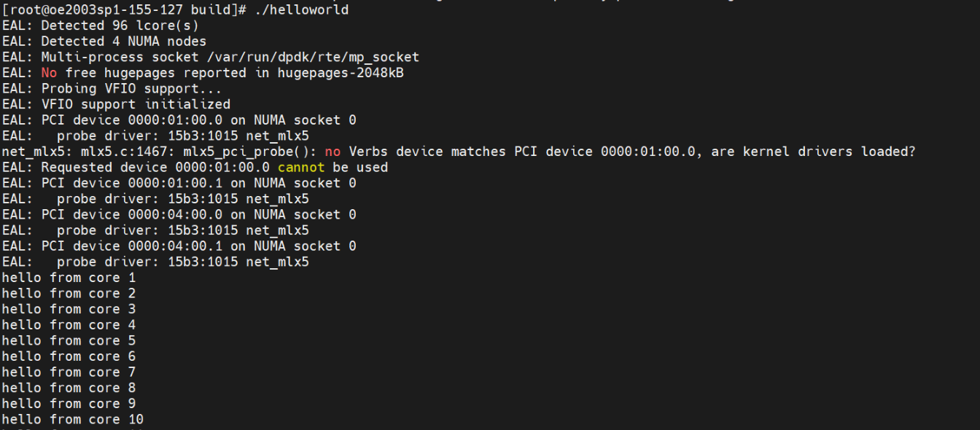This screenshot has width=980, height=430.
Task: Click the red "no" before Verbs device
Action: click(332, 152)
